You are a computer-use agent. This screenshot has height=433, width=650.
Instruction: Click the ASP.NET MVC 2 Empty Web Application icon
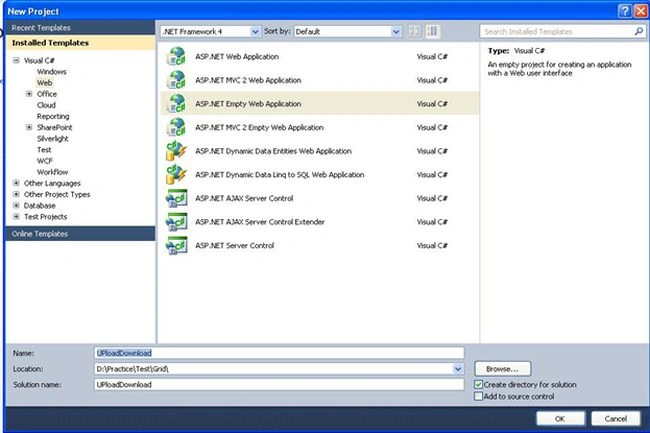click(x=177, y=128)
